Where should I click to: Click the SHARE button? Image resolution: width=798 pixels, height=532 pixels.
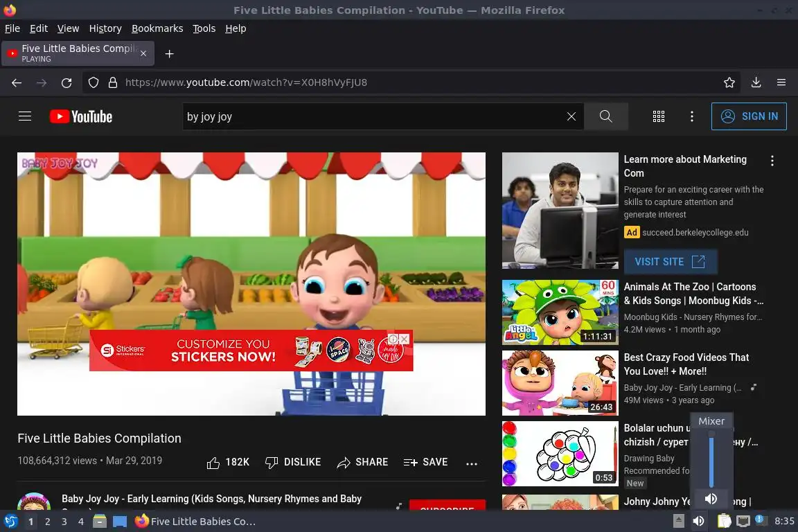point(362,462)
